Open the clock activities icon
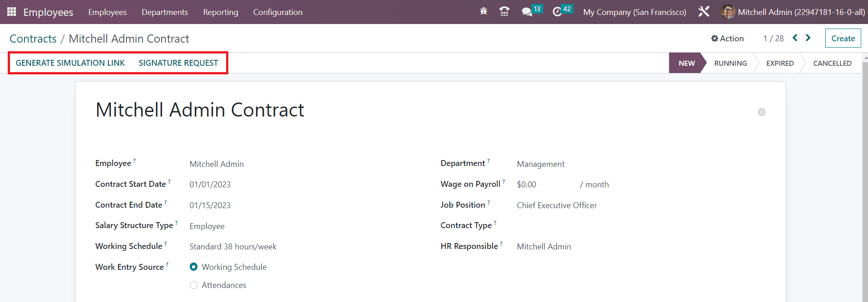 tap(557, 12)
